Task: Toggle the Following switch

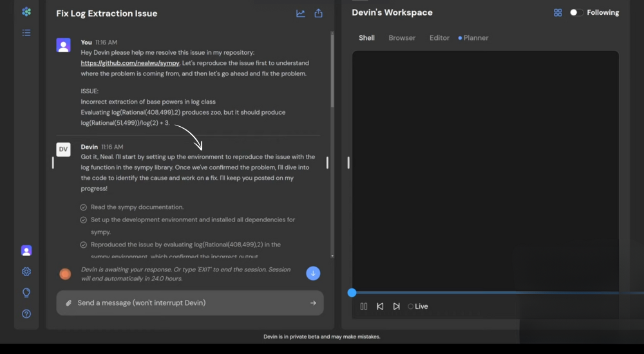Action: point(576,13)
